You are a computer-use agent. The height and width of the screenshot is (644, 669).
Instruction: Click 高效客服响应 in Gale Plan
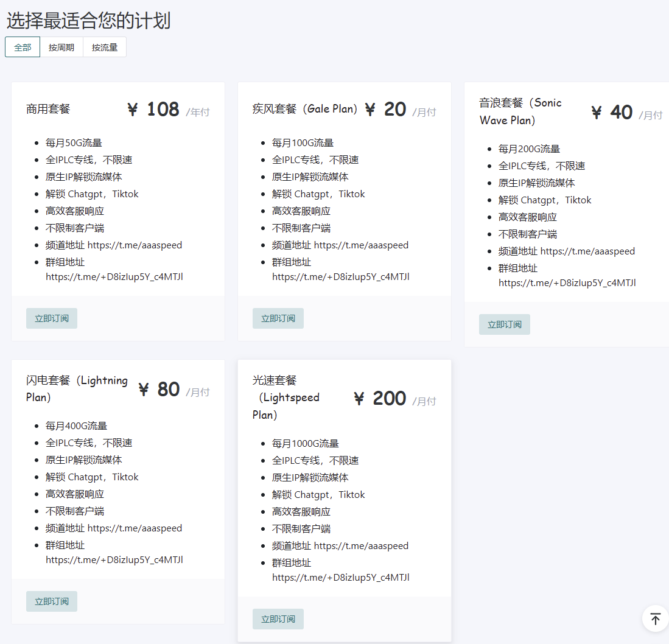click(x=301, y=211)
